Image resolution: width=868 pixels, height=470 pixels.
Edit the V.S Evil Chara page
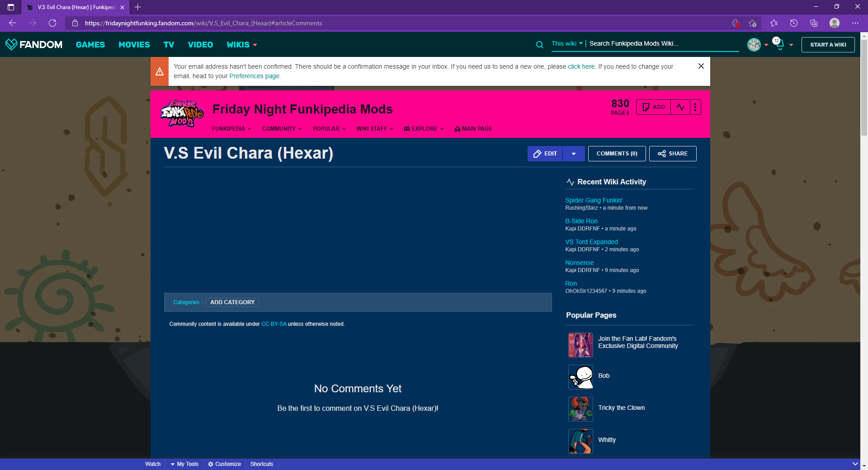[545, 154]
